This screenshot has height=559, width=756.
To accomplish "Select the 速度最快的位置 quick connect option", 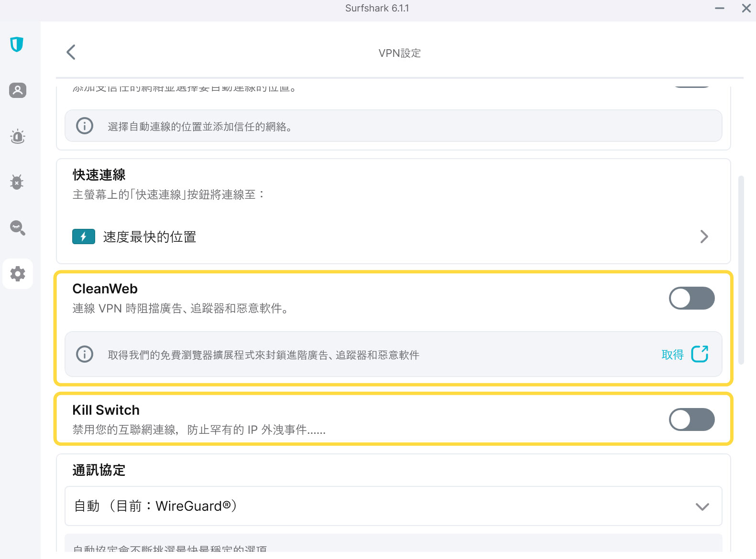I will pos(150,237).
